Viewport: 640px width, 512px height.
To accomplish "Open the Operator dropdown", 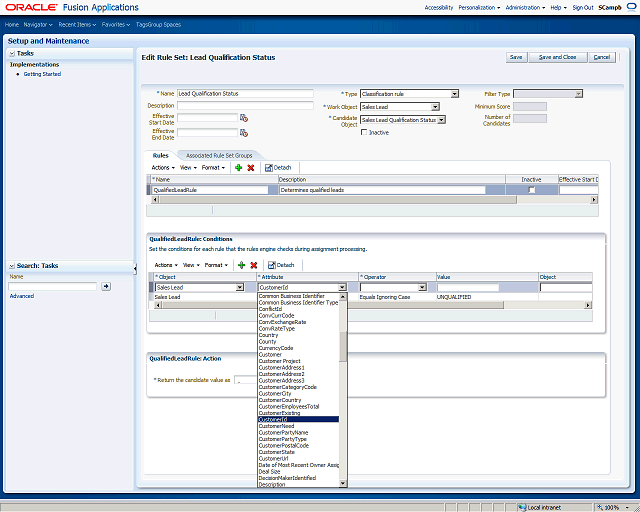I will pos(422,287).
